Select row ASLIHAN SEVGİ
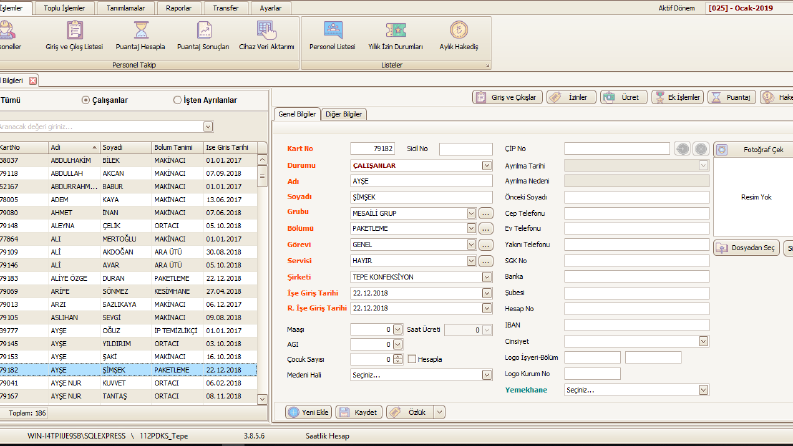This screenshot has height=446, width=793. click(128, 318)
